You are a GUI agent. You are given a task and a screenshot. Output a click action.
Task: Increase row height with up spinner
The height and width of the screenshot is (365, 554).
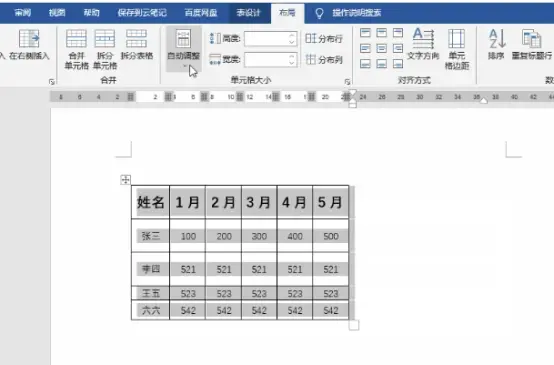point(292,35)
